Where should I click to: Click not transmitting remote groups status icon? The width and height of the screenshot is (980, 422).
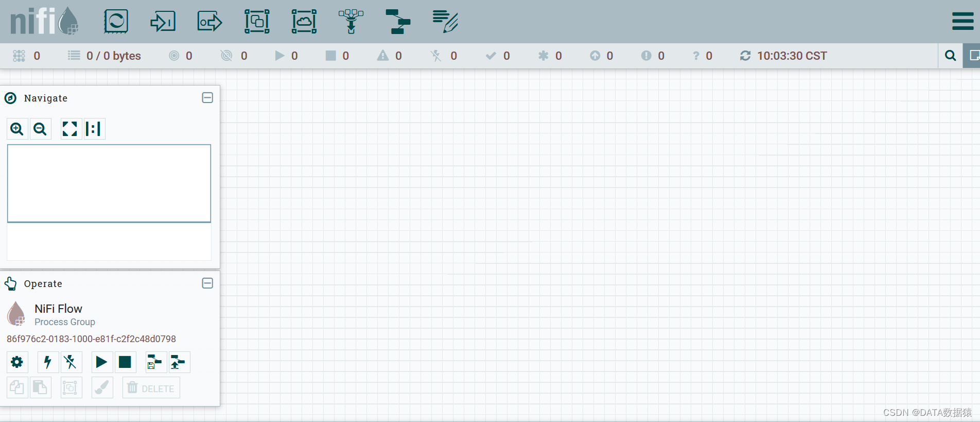point(226,56)
